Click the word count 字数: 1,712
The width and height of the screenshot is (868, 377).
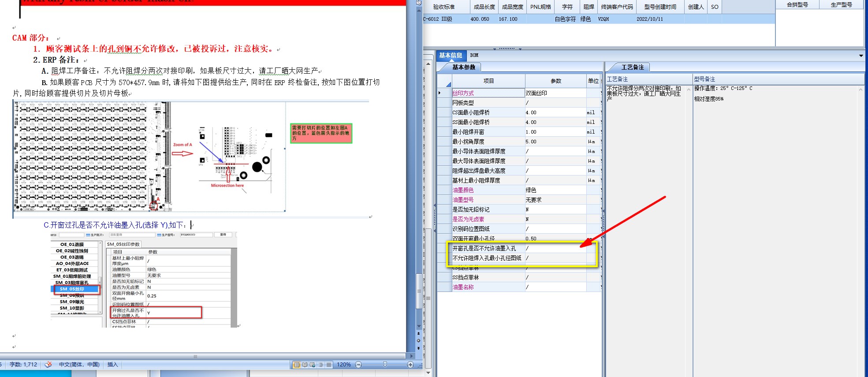(23, 365)
